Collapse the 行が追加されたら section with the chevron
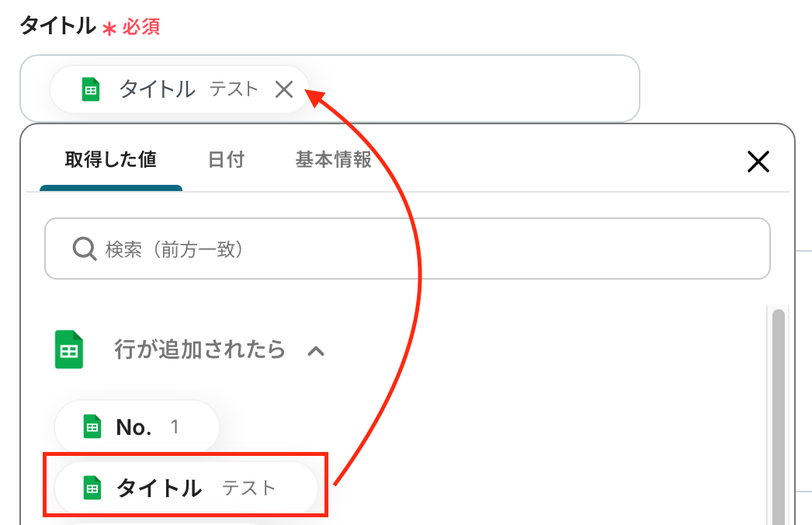The height and width of the screenshot is (525, 812). click(315, 351)
